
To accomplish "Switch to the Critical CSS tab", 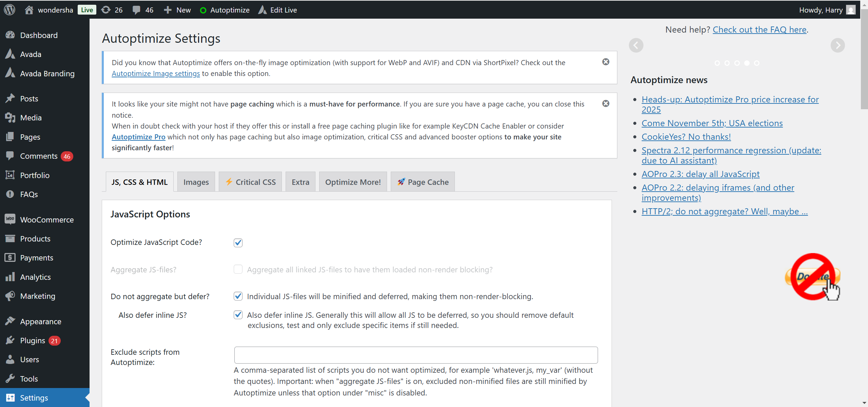I will [250, 182].
